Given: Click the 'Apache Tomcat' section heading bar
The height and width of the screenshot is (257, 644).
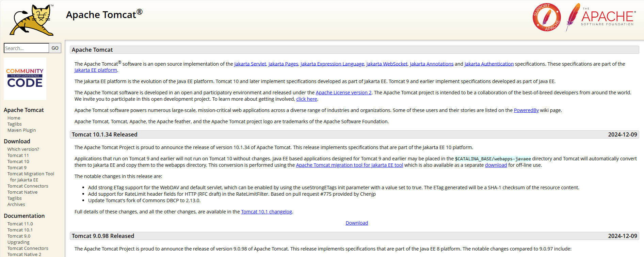Looking at the screenshot, I should pyautogui.click(x=354, y=50).
